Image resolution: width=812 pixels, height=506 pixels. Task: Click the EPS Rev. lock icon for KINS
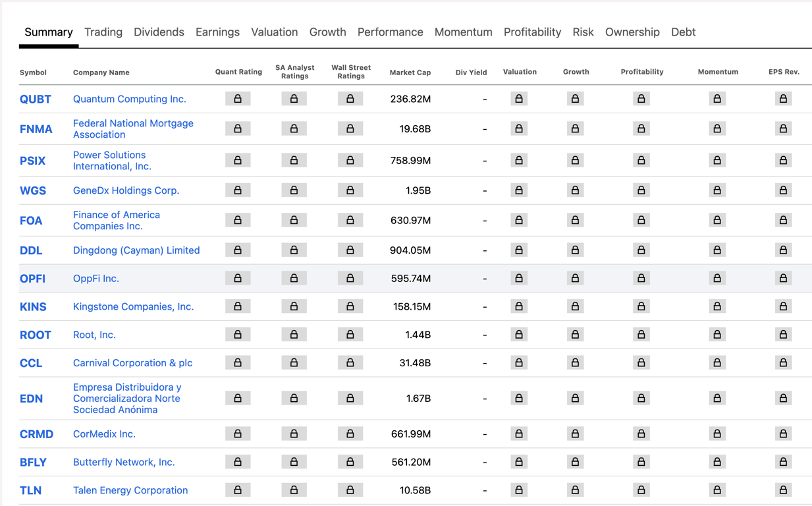tap(783, 306)
